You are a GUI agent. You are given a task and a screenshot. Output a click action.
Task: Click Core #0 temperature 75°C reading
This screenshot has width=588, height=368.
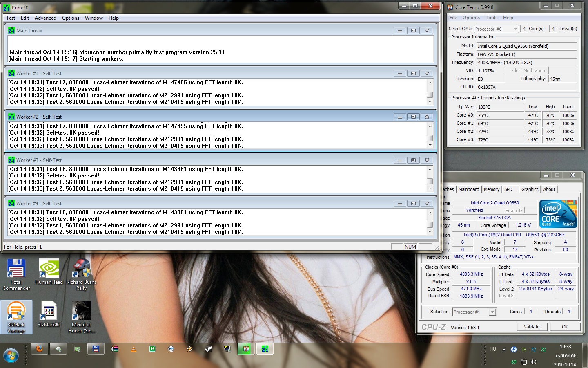click(500, 115)
